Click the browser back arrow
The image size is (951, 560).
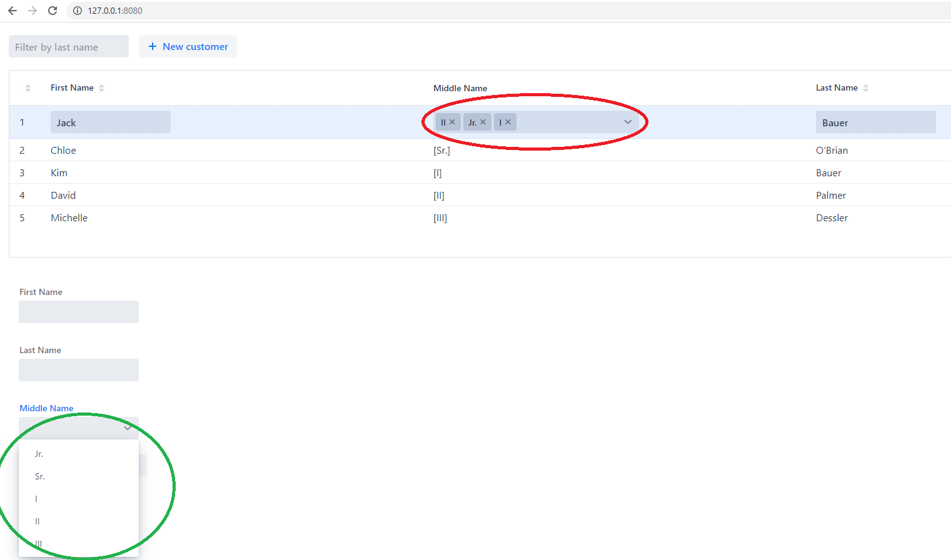13,11
